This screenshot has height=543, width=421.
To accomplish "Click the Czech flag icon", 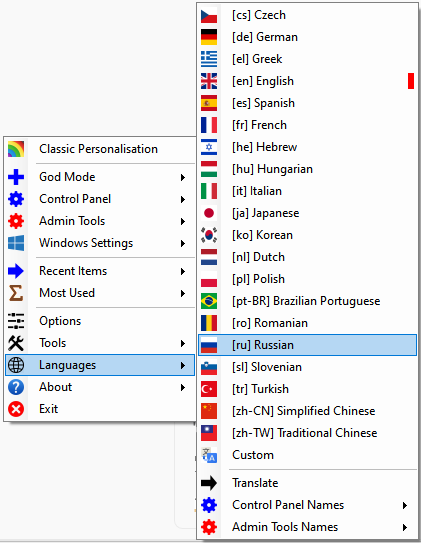I will click(209, 15).
